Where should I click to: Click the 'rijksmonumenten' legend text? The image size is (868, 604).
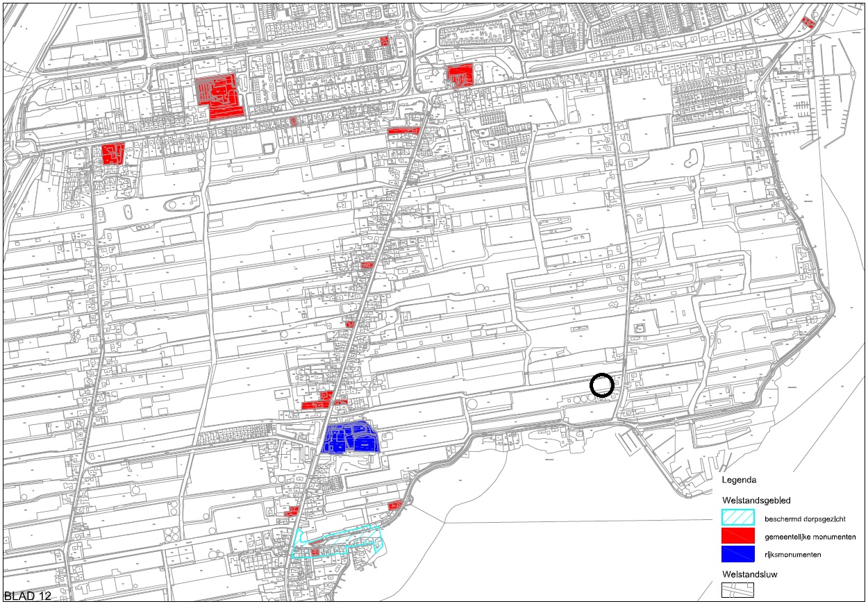pyautogui.click(x=793, y=555)
